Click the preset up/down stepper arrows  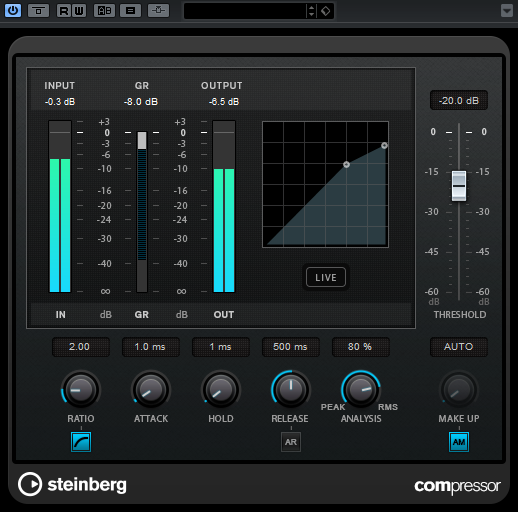coord(311,11)
